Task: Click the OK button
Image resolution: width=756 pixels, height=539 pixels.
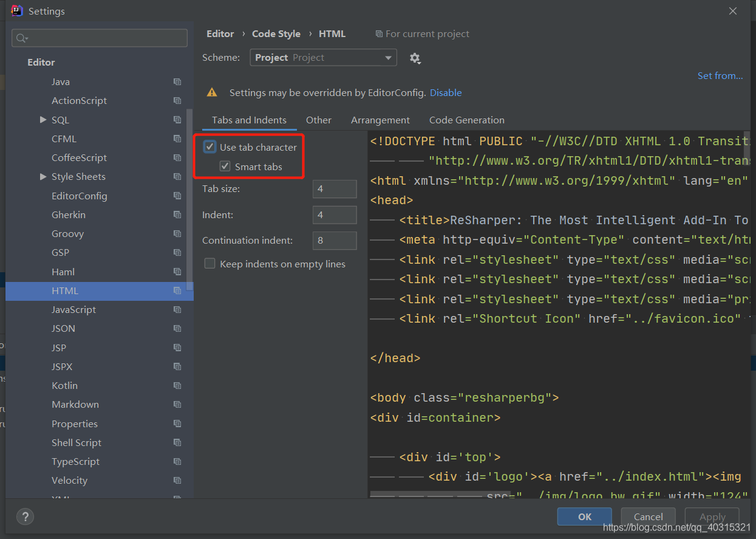Action: coord(585,517)
